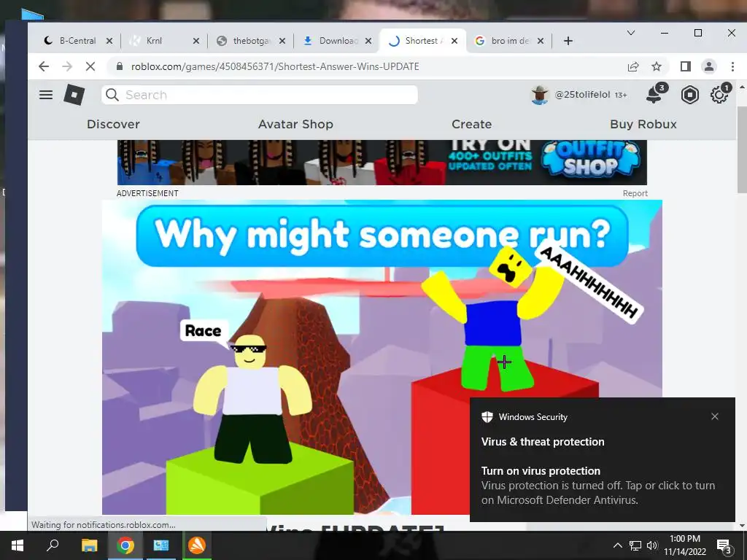The height and width of the screenshot is (560, 747).
Task: Close the Download tab
Action: (368, 41)
